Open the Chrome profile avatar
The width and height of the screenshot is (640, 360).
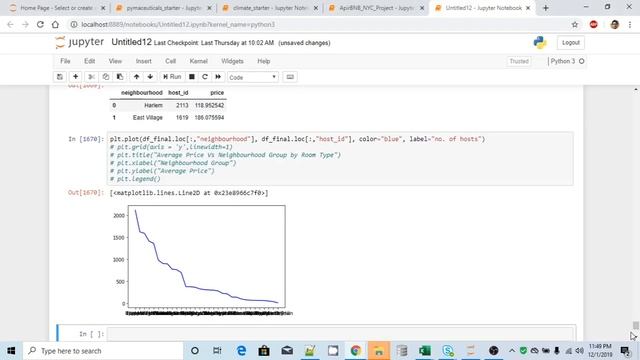click(x=614, y=24)
